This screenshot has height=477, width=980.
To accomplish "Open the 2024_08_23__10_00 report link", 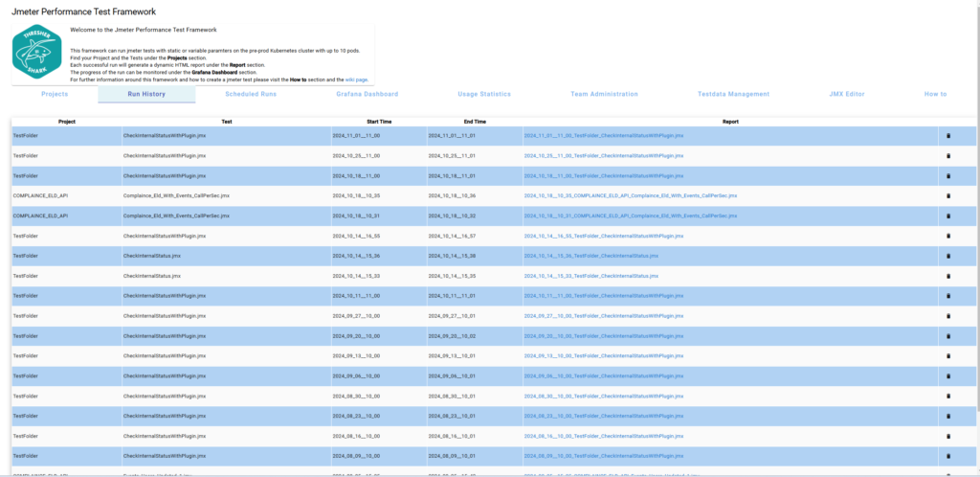I will click(604, 416).
